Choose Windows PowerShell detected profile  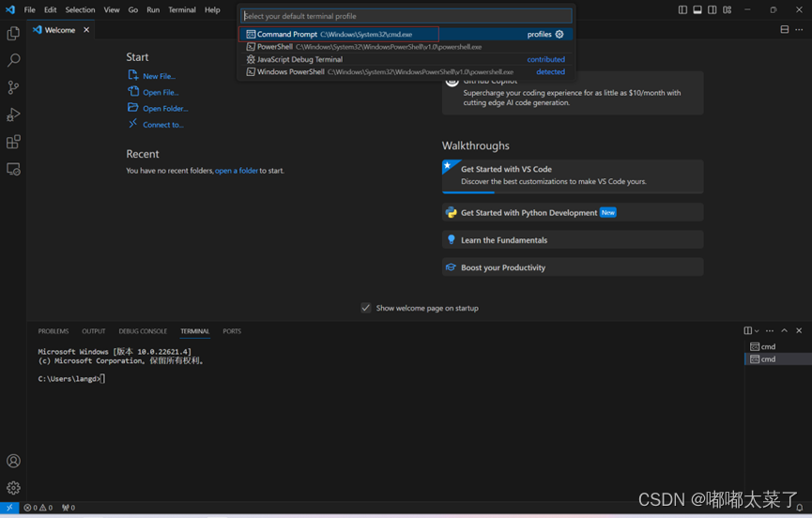pos(406,72)
